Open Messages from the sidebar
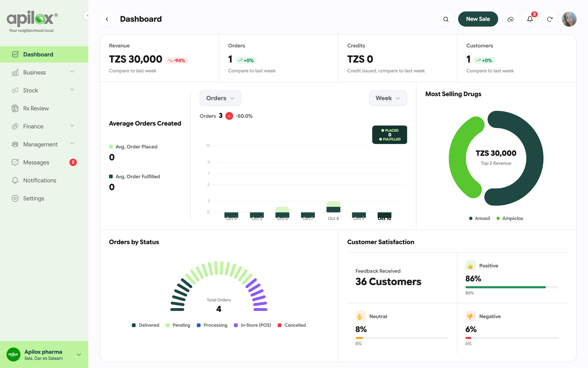Viewport: 588px width, 368px height. point(44,162)
